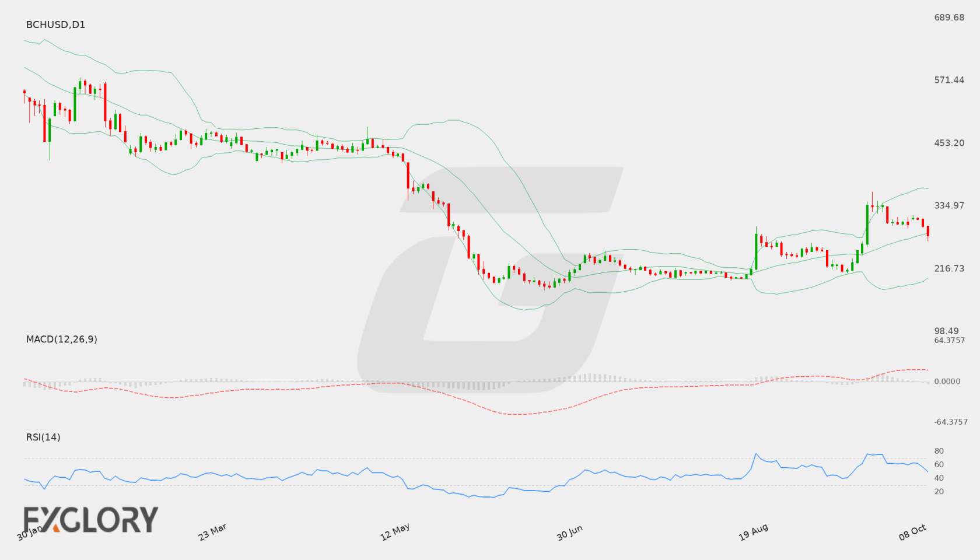
Task: Click the RSI 40 level label
Action: (939, 478)
